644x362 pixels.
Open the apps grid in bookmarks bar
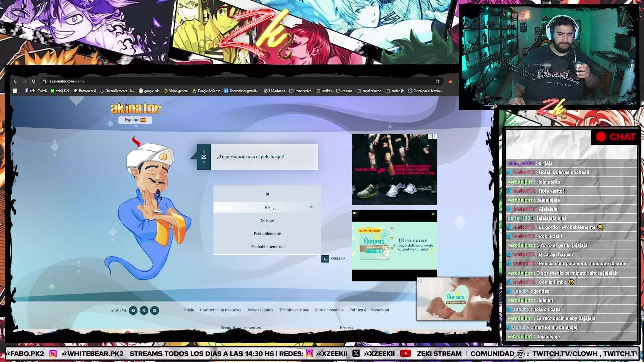(x=15, y=91)
